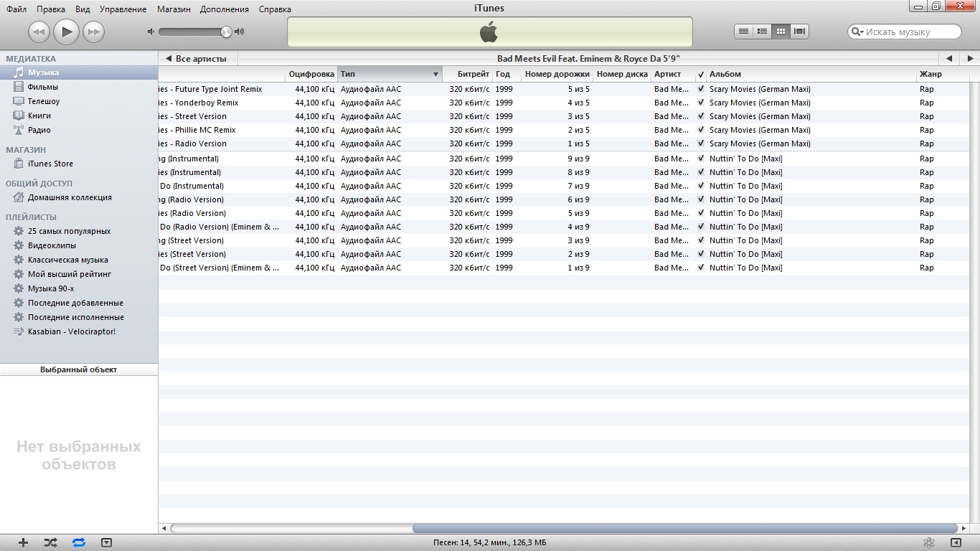Click the horizontal scrollbar's left arrow
The image size is (980, 551).
click(x=164, y=528)
